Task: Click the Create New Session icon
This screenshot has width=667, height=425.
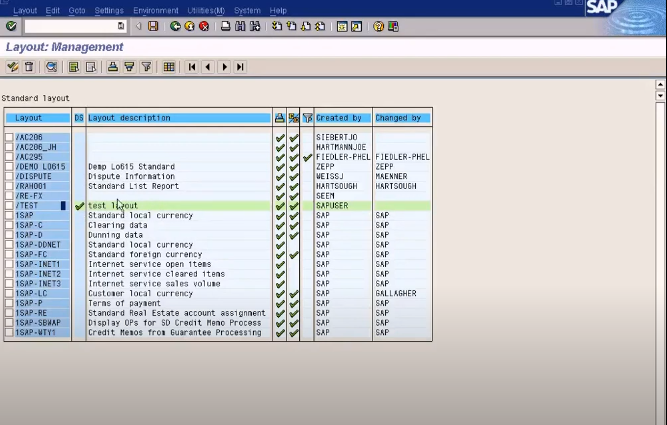Action: pos(342,26)
